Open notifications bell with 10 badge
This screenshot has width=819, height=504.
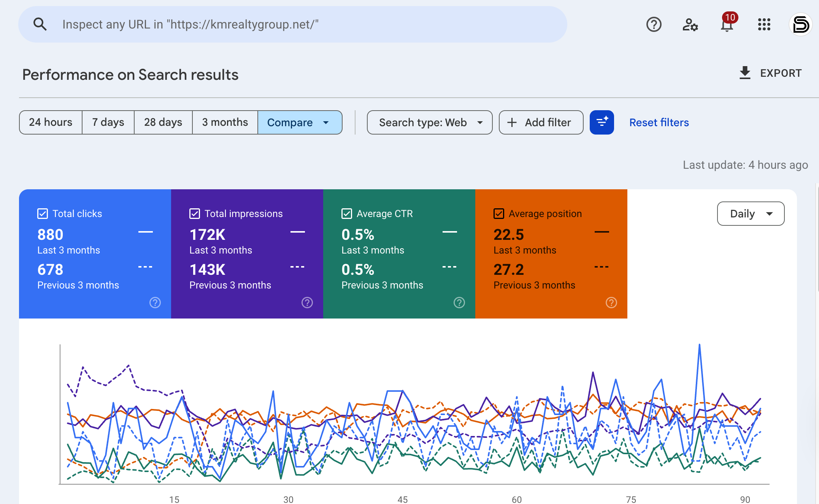click(727, 25)
